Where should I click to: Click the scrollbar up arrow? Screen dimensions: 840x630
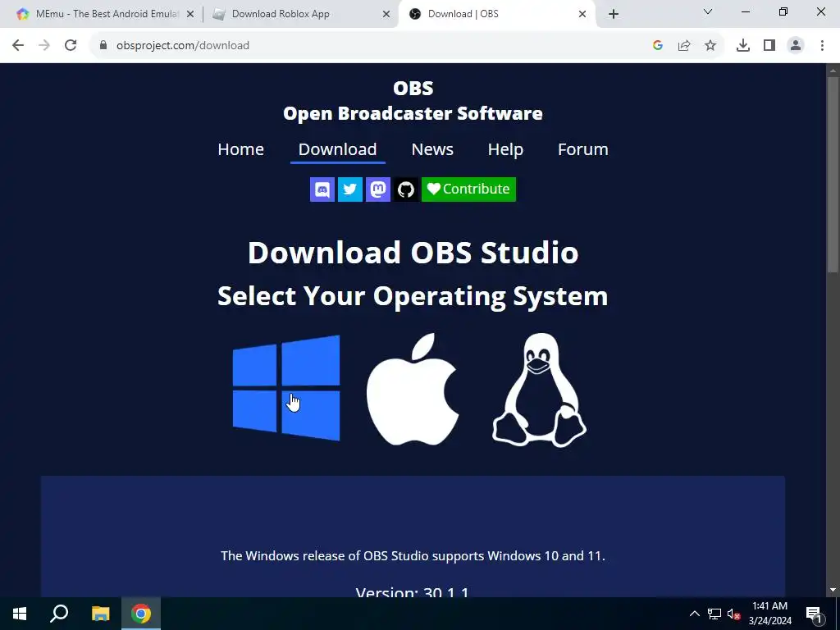[x=833, y=71]
